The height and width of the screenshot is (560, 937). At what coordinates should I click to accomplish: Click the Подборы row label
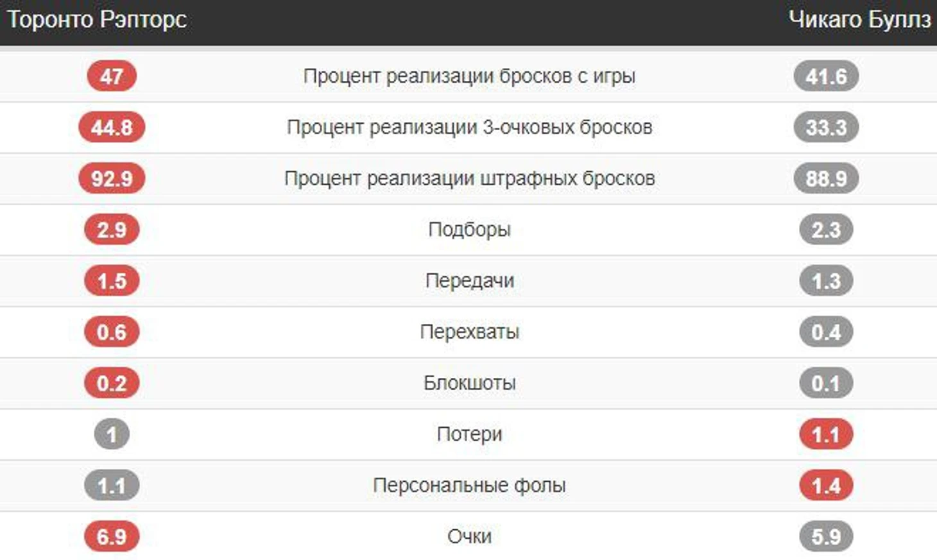(x=469, y=230)
